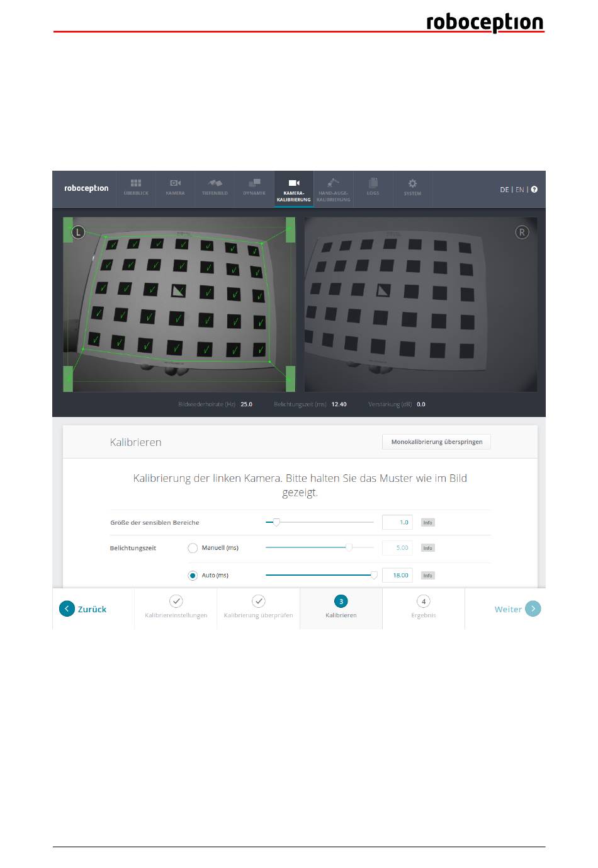Go to step Kalibriereinstellungen

coord(176,608)
